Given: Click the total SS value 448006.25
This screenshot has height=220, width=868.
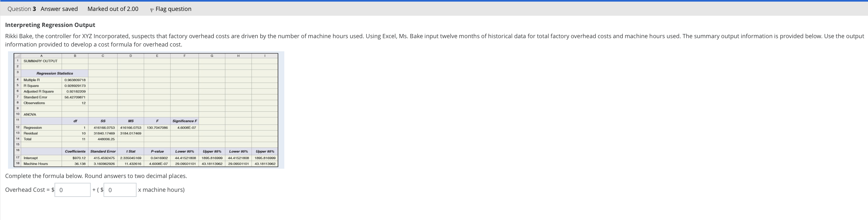Looking at the screenshot, I should pos(106,139).
